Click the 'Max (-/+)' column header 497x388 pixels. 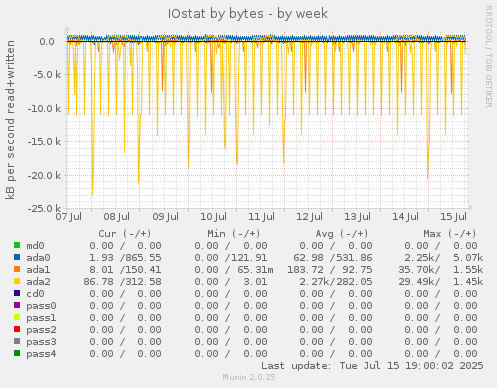coord(450,234)
